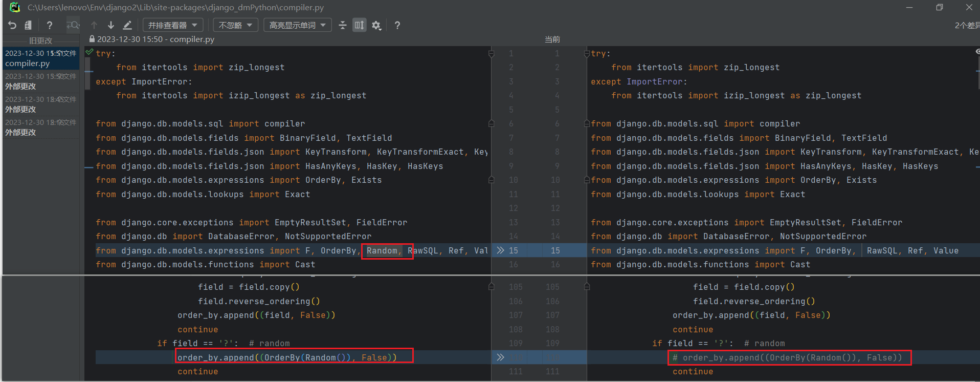
Task: Click the right error stripe marker near line 9
Action: pyautogui.click(x=977, y=166)
